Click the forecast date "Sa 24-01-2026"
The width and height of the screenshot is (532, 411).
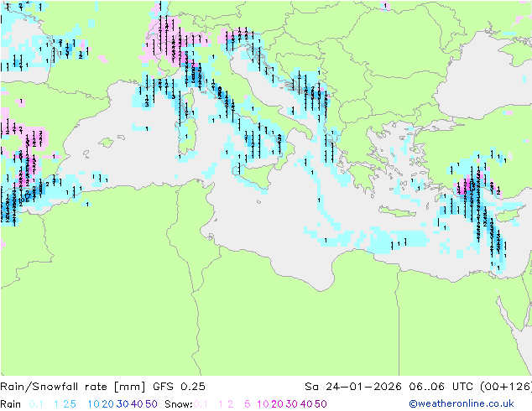(x=353, y=387)
